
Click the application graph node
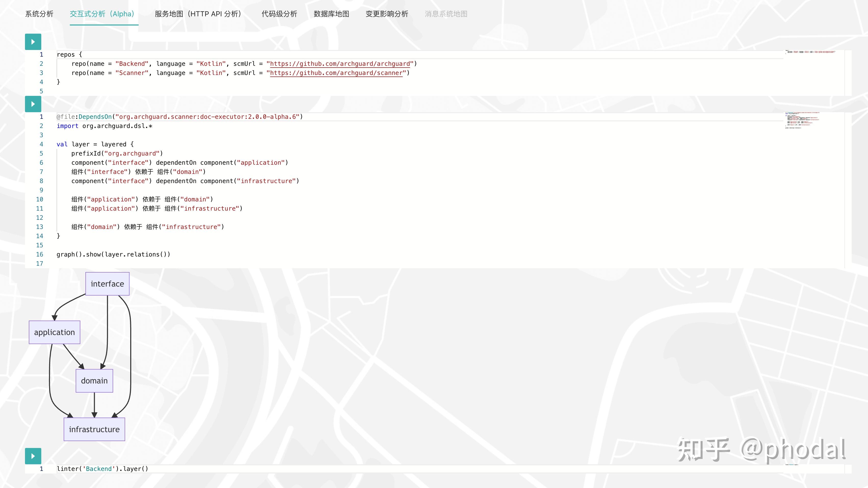point(54,332)
